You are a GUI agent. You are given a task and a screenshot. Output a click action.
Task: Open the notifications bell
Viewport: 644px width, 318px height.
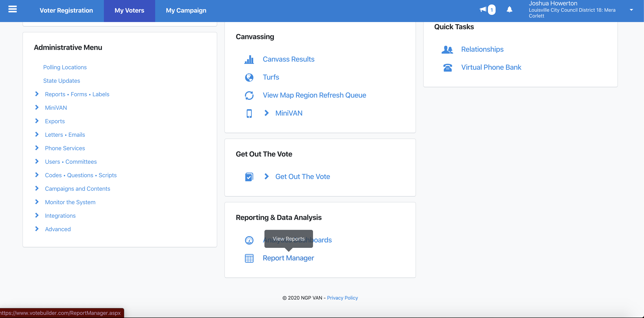point(509,9)
